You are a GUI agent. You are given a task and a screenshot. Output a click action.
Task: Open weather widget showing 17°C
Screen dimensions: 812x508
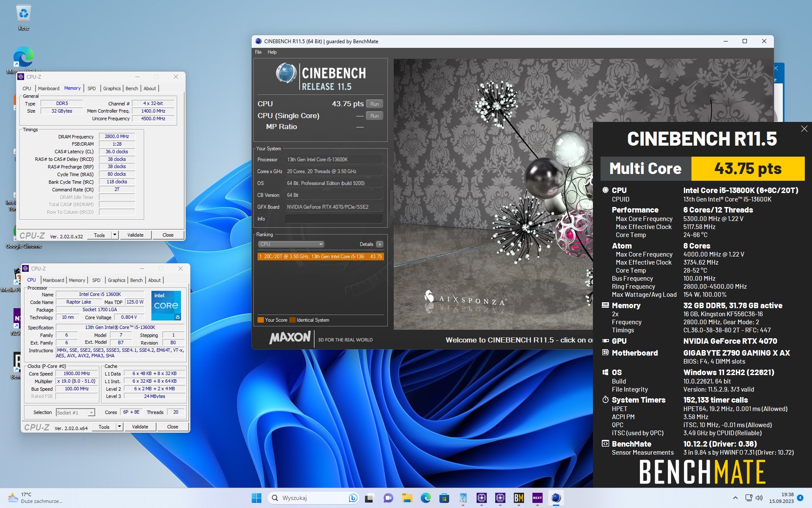tap(36, 498)
